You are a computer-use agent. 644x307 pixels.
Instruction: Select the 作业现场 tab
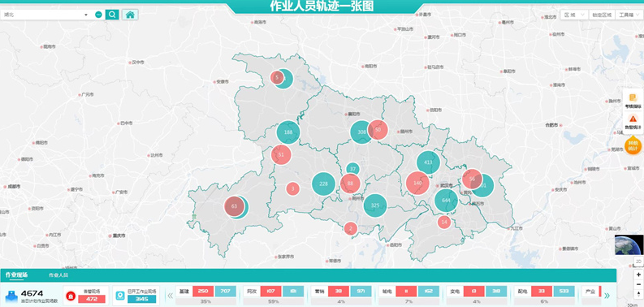click(x=17, y=275)
